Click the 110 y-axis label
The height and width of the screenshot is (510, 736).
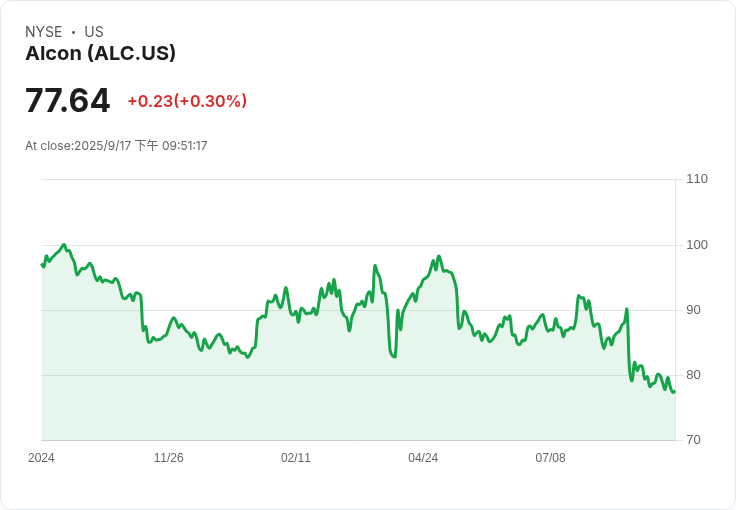[697, 179]
